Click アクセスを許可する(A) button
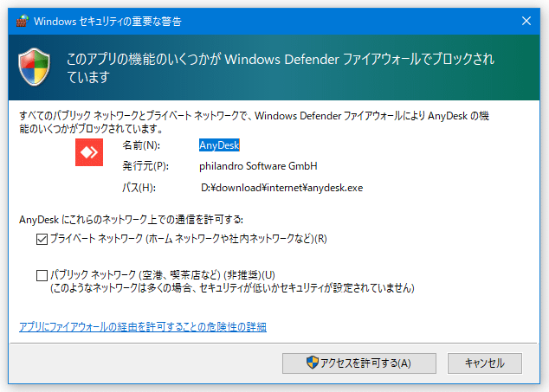This screenshot has height=392, width=549. pos(359,363)
